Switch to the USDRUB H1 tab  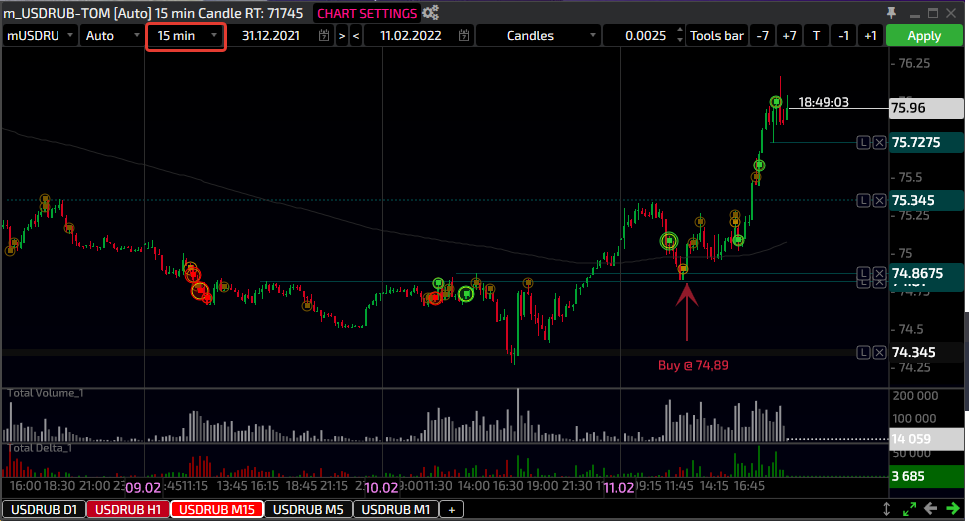(128, 509)
